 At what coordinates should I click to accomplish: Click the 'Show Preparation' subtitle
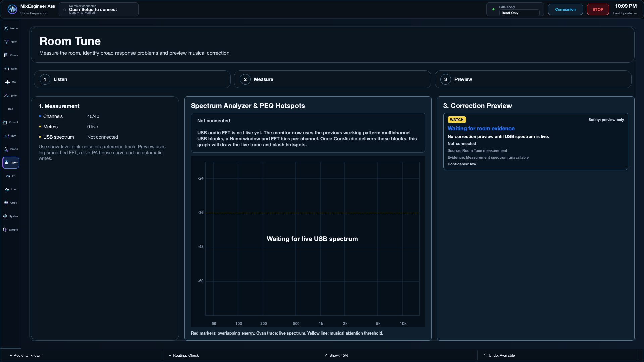(34, 13)
